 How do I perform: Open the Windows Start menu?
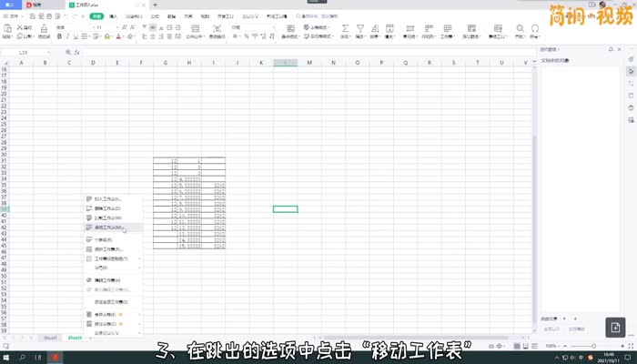(6, 358)
